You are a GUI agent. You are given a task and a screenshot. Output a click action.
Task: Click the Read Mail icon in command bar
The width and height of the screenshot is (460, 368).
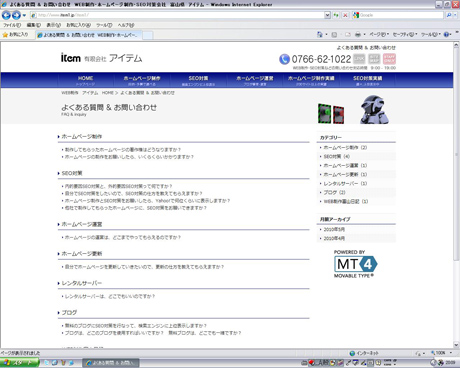coord(348,34)
